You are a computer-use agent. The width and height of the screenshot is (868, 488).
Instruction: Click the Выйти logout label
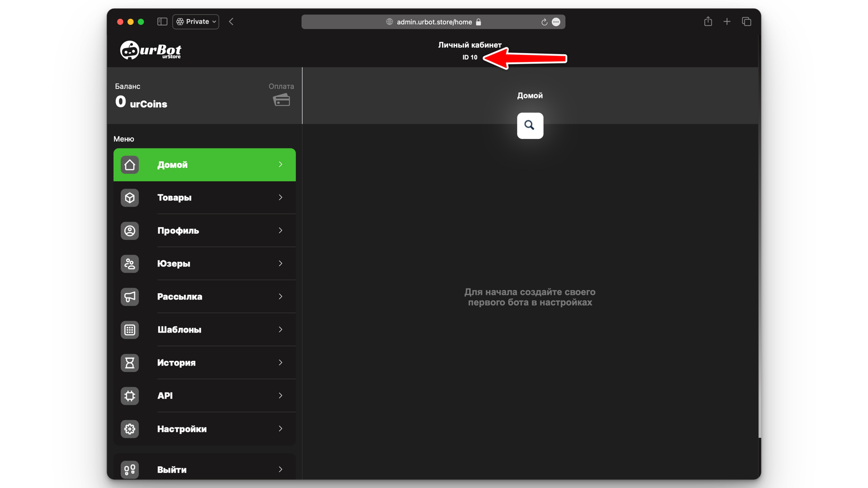[x=172, y=470]
